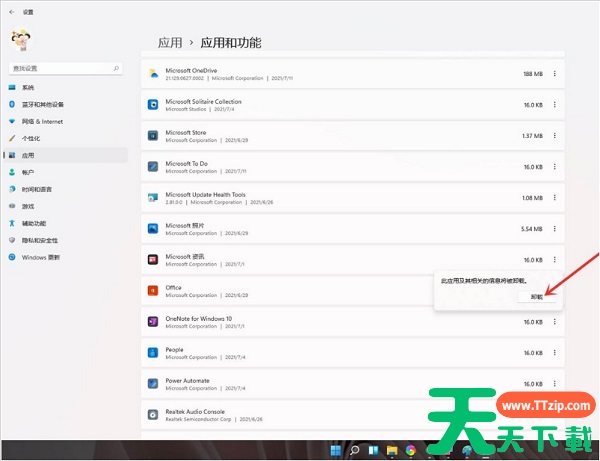Open more options for People app
This screenshot has width=600, height=461.
pyautogui.click(x=554, y=352)
